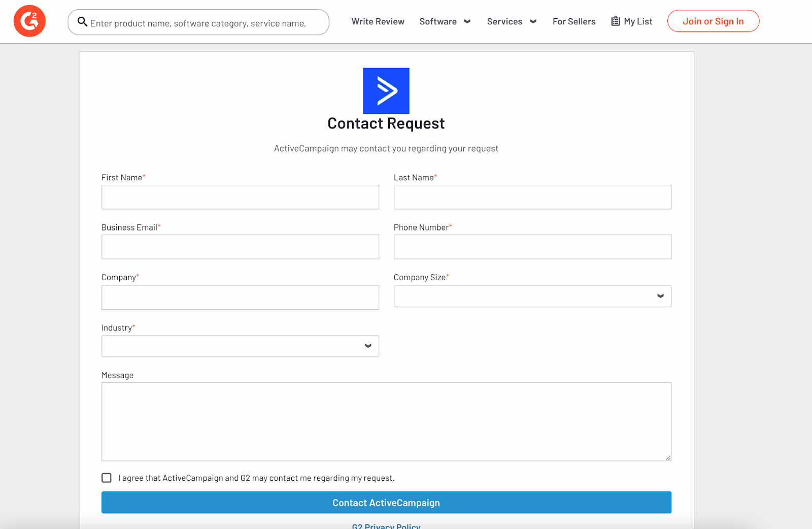Submit with Contact ActiveCampaign button

tap(386, 503)
